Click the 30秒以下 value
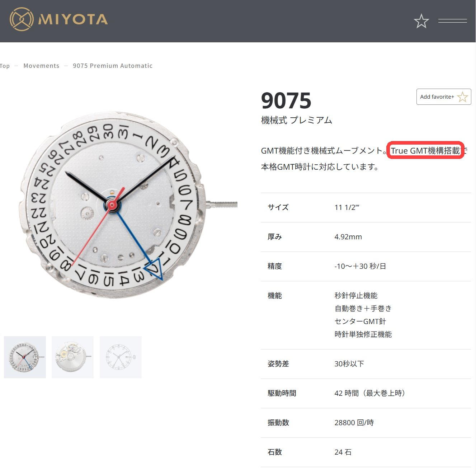 (349, 364)
